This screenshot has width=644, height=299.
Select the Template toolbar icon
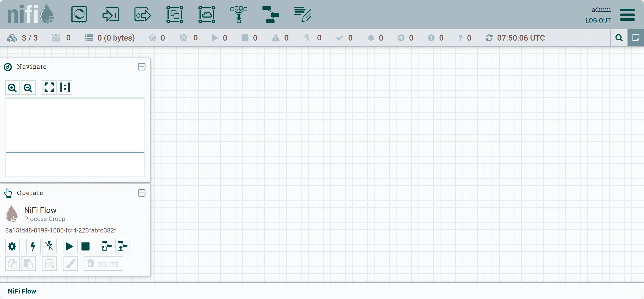271,15
